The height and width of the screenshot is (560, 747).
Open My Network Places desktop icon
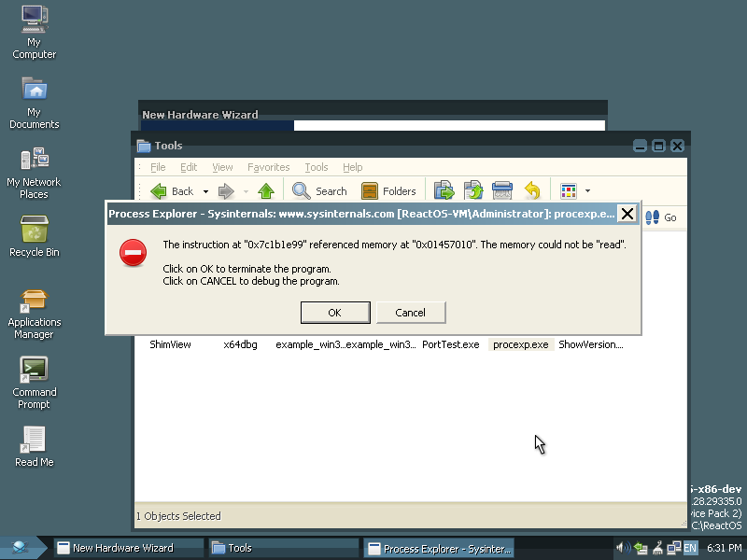(35, 173)
